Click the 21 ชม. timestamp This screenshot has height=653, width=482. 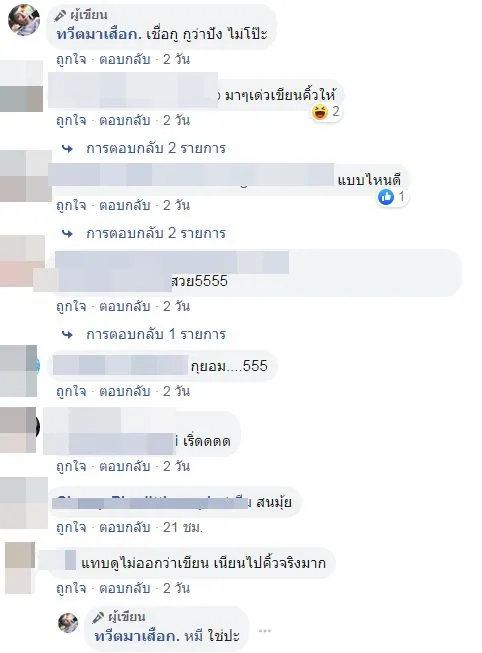tap(182, 528)
